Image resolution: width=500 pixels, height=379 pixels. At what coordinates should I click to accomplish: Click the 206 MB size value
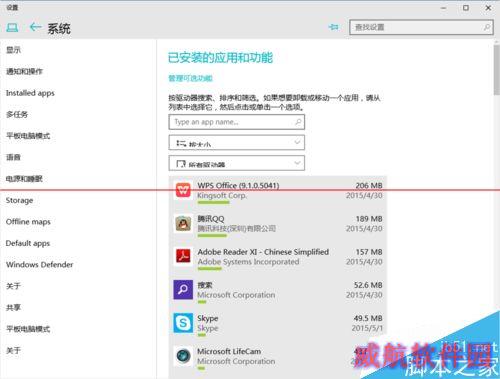pyautogui.click(x=369, y=185)
